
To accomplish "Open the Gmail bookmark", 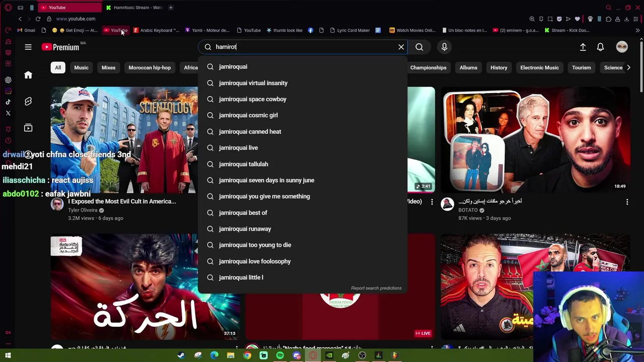I will pyautogui.click(x=26, y=30).
